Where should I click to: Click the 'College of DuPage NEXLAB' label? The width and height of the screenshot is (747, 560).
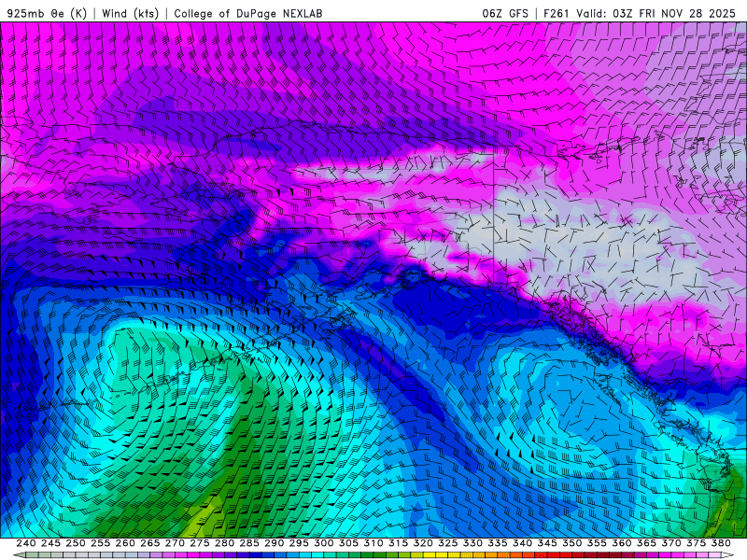248,13
